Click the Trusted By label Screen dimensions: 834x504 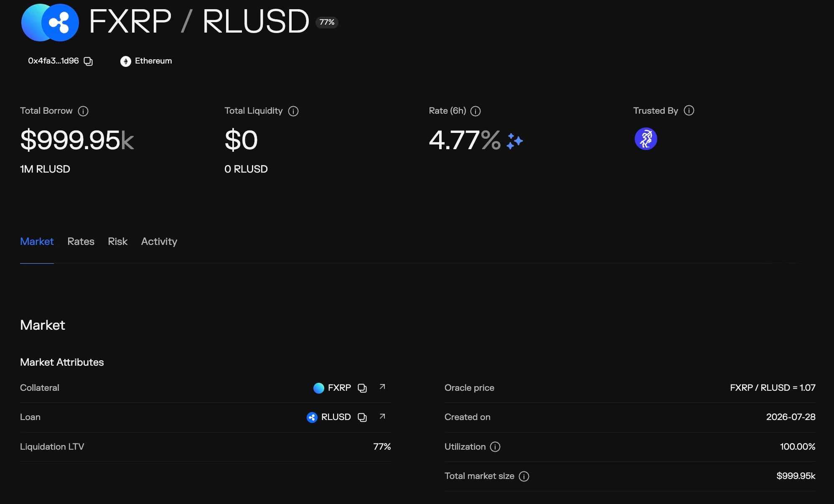pos(656,111)
